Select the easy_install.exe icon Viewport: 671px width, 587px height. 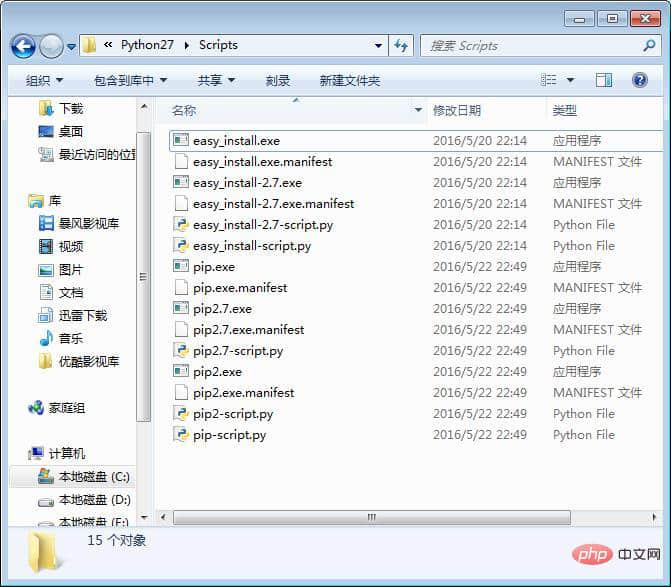(181, 140)
